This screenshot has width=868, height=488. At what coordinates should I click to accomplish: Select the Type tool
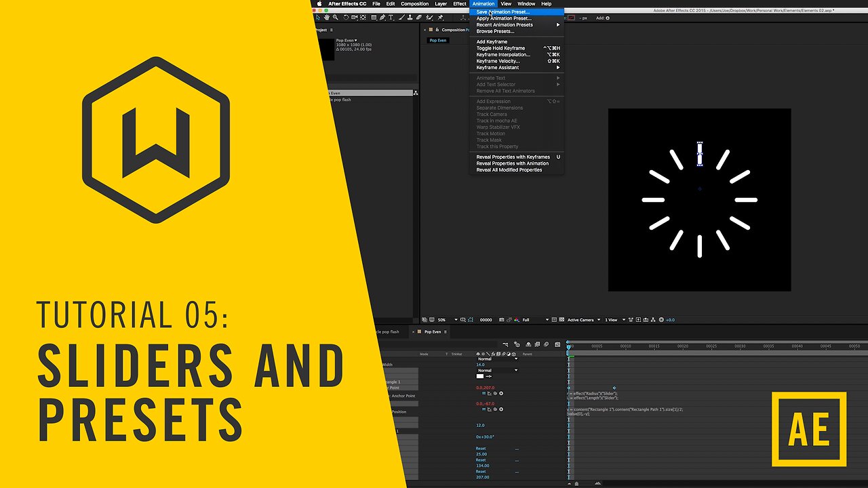(x=391, y=18)
